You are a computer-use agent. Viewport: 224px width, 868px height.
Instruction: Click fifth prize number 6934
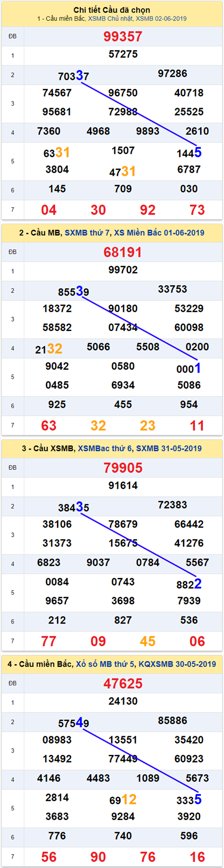coord(123,385)
